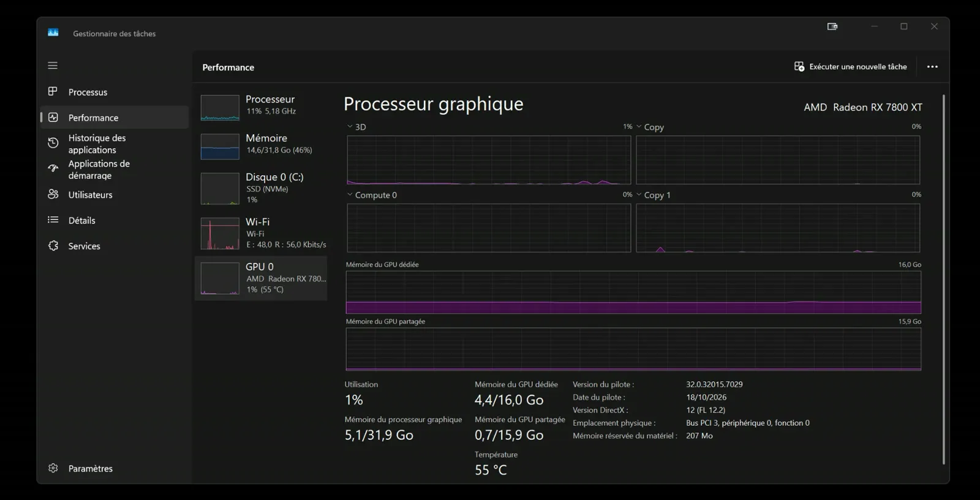Screen dimensions: 980x500
Task: Click the Bus PCI 3 location text
Action: click(748, 423)
